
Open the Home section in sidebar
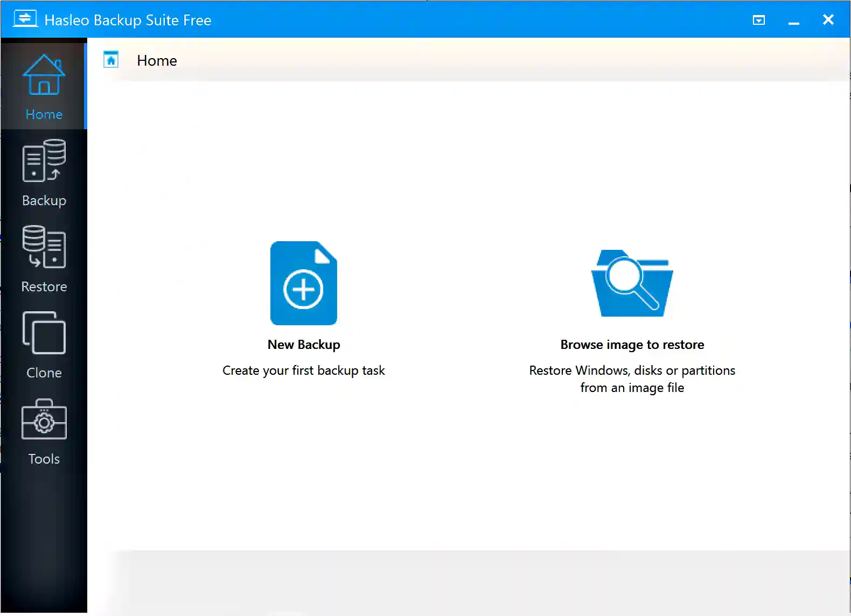pos(44,86)
